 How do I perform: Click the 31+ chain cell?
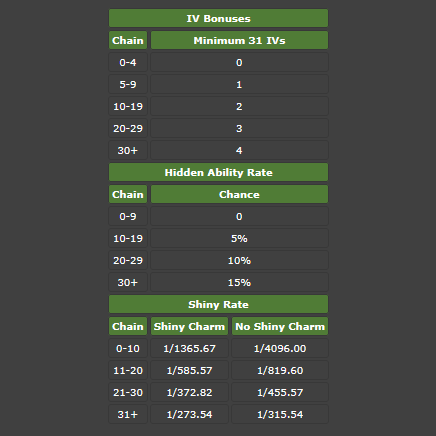tap(128, 414)
